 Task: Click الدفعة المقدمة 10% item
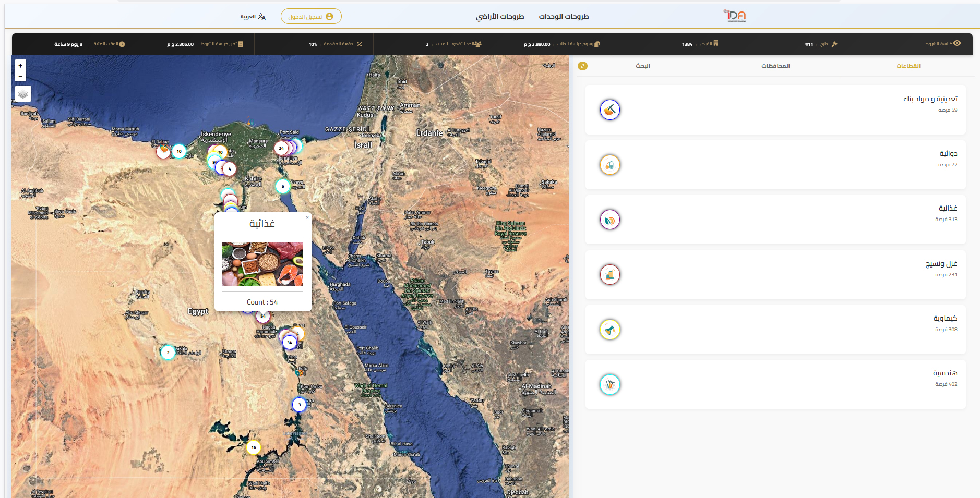[x=336, y=44]
